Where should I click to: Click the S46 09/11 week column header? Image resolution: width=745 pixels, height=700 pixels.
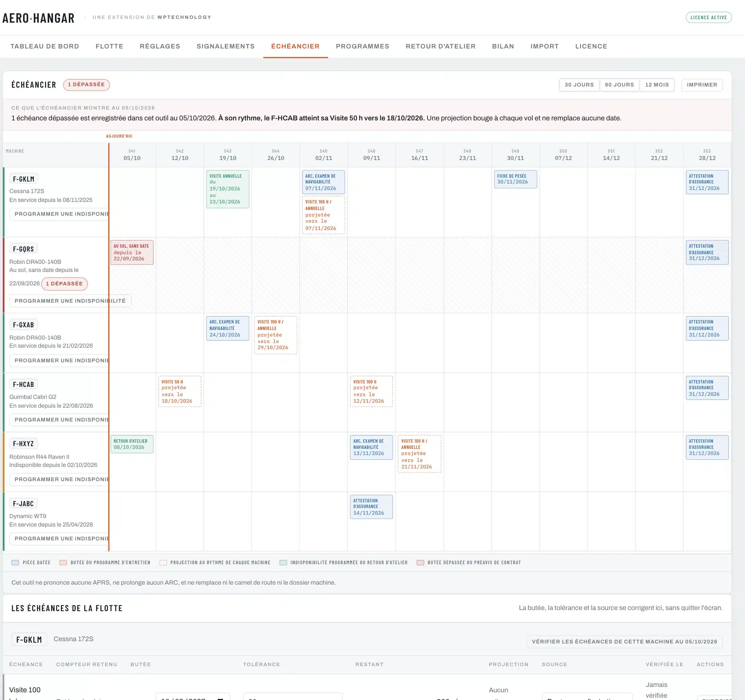[371, 155]
